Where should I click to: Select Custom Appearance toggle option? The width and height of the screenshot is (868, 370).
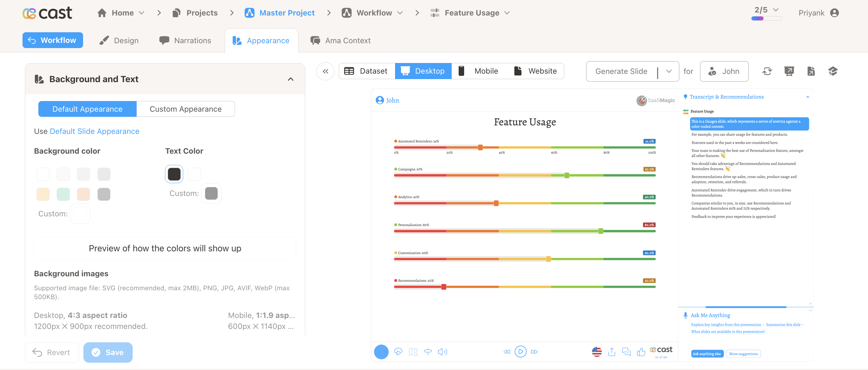coord(185,109)
